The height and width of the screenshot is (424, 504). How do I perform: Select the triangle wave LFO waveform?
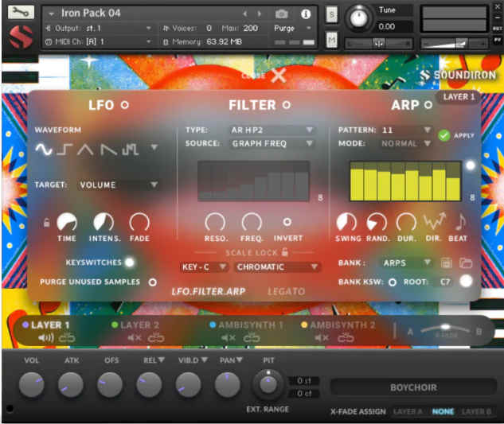click(87, 150)
